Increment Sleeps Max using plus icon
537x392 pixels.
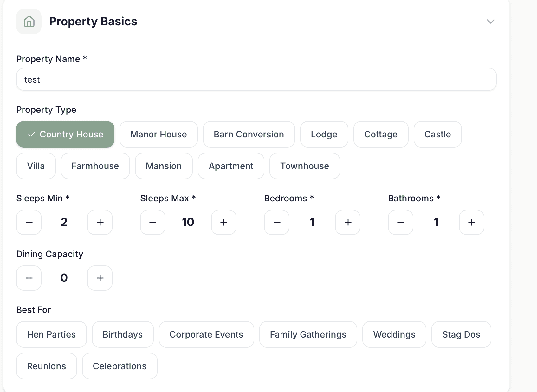click(x=224, y=222)
